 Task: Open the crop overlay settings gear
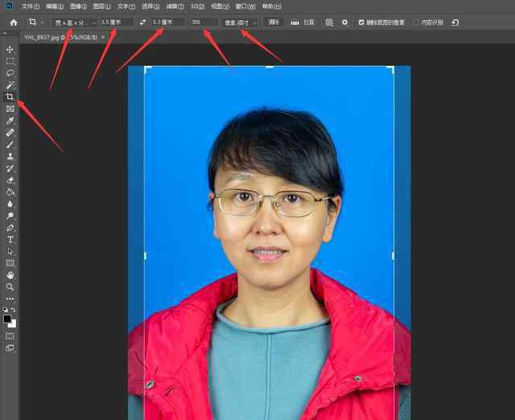(x=344, y=23)
